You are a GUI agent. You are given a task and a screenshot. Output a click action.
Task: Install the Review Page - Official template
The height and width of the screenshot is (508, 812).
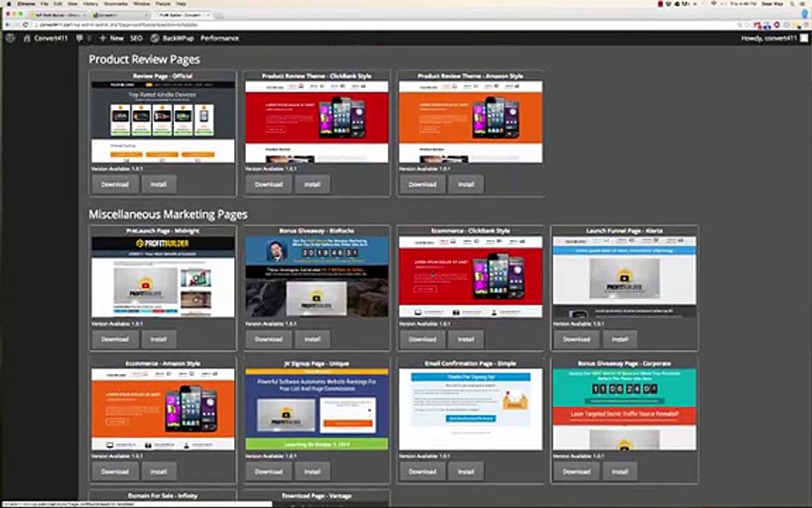pos(159,184)
